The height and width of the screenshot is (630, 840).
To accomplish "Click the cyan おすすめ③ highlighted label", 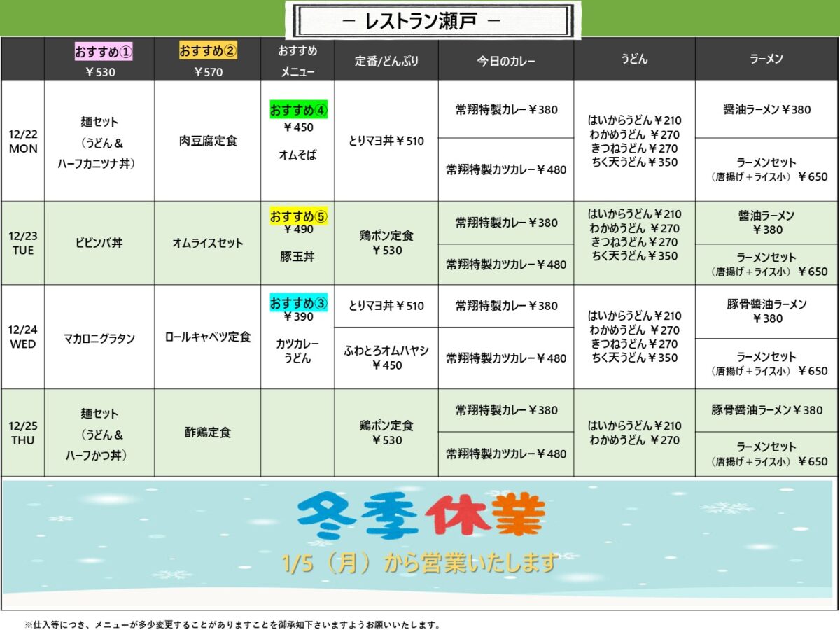I will (299, 303).
